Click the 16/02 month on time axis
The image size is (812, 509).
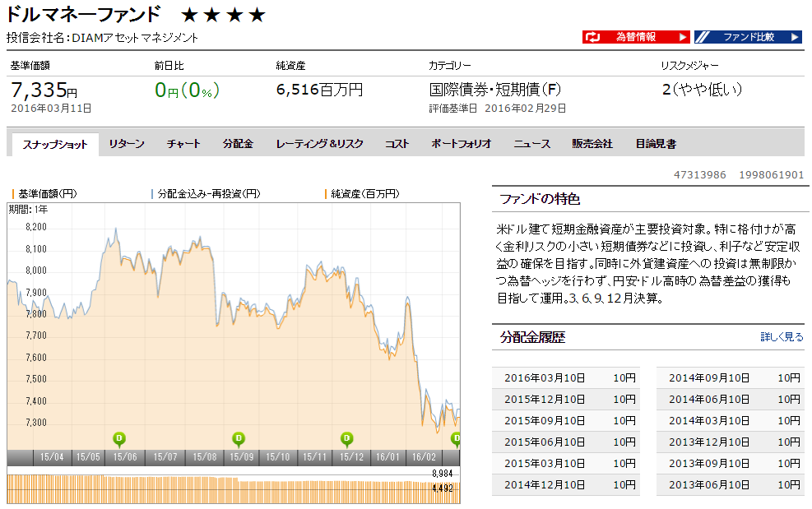(425, 457)
